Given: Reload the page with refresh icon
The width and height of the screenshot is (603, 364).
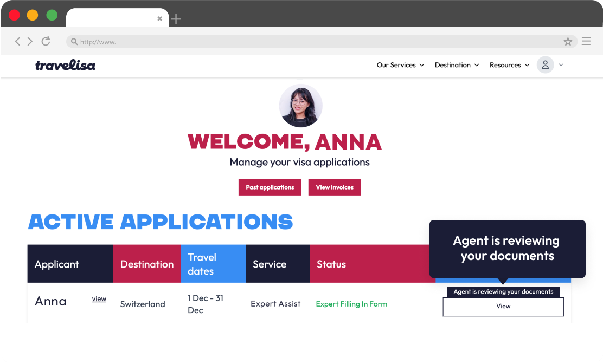Looking at the screenshot, I should coord(46,41).
